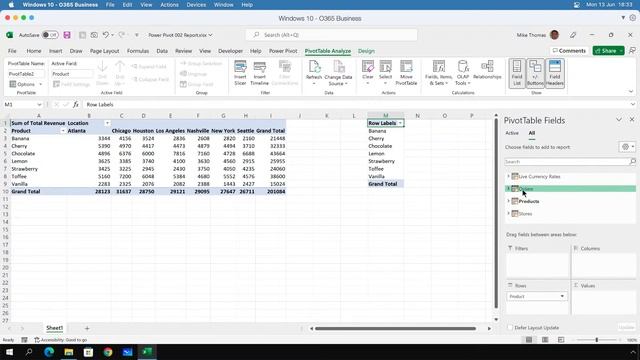Open the Formulas ribbon tab
The width and height of the screenshot is (640, 360).
138,51
